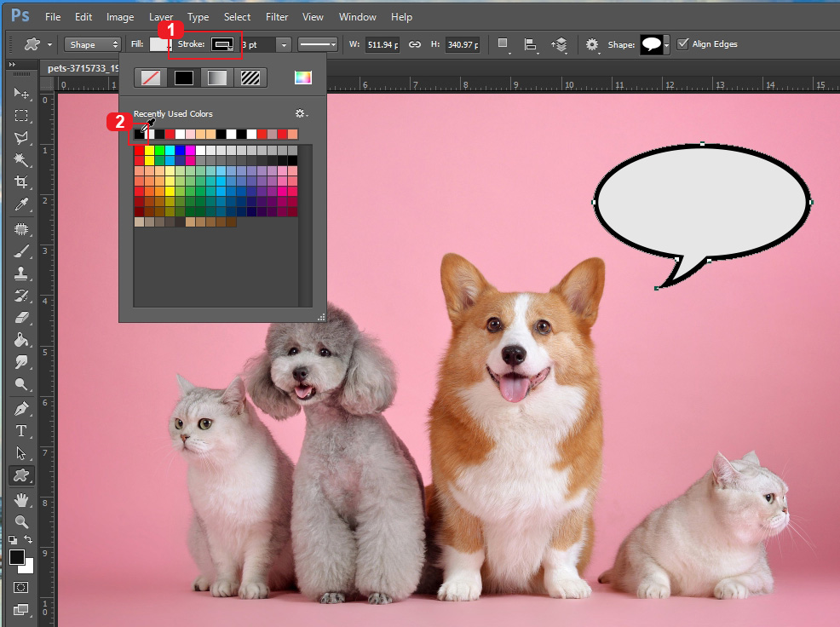Select the Smudge tool
Viewport: 840px width, 627px height.
pyautogui.click(x=21, y=362)
